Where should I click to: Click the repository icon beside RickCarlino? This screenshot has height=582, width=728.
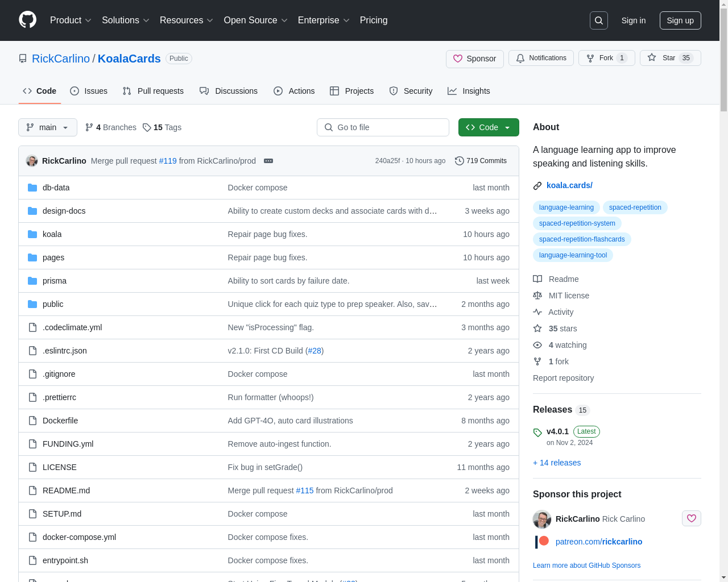(23, 59)
